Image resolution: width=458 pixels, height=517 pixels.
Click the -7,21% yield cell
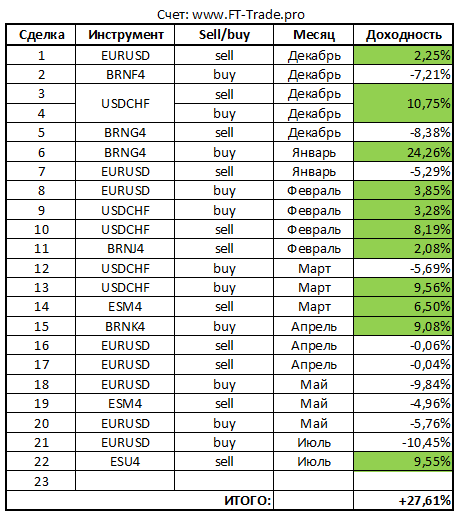click(x=403, y=74)
